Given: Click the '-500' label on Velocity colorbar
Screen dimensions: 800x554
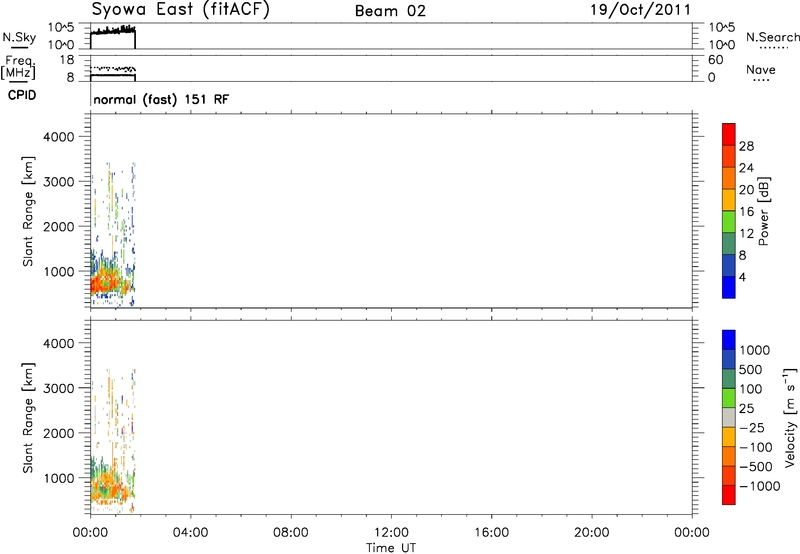Looking at the screenshot, I should pyautogui.click(x=756, y=466).
